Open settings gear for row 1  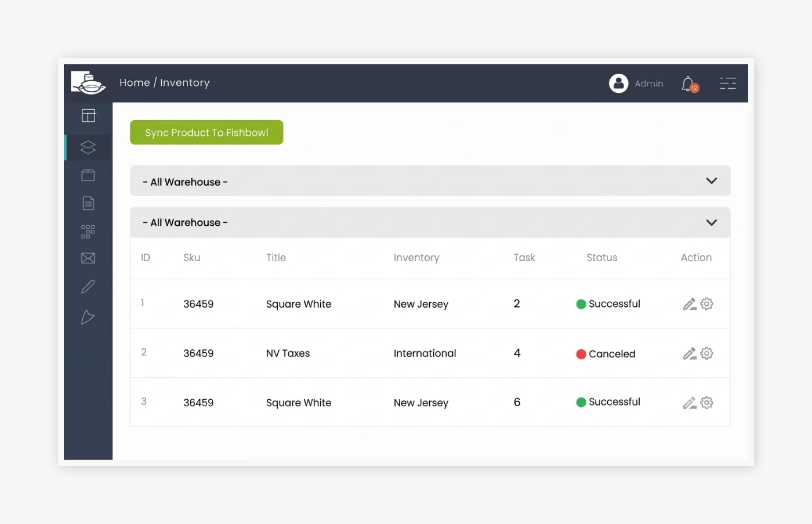pos(706,303)
